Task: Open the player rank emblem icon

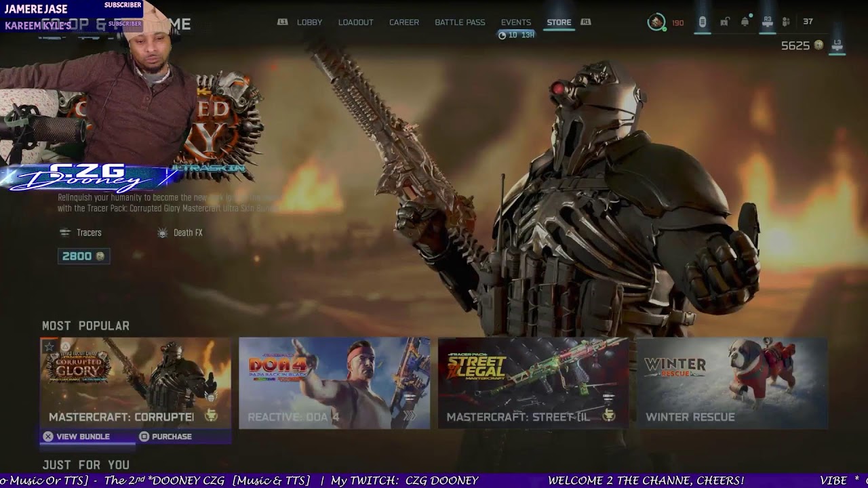Action: click(x=656, y=22)
